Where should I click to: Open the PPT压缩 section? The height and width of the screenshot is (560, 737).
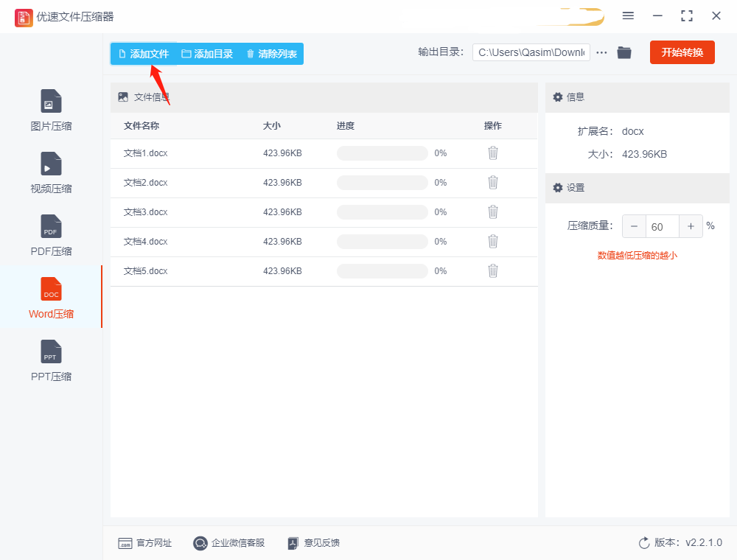pos(51,360)
